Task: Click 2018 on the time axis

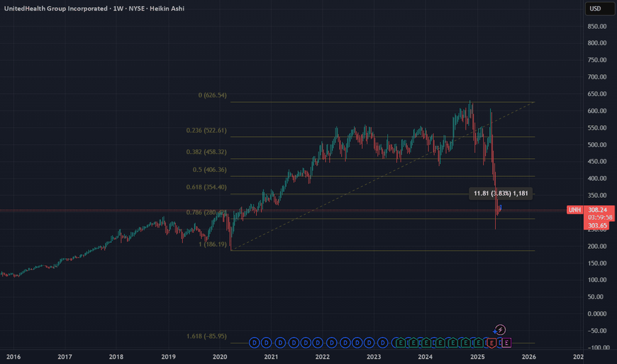Action: [x=116, y=357]
